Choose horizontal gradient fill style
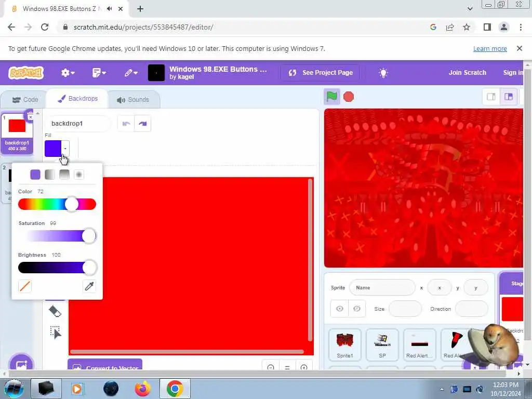This screenshot has width=532, height=399. coord(50,175)
